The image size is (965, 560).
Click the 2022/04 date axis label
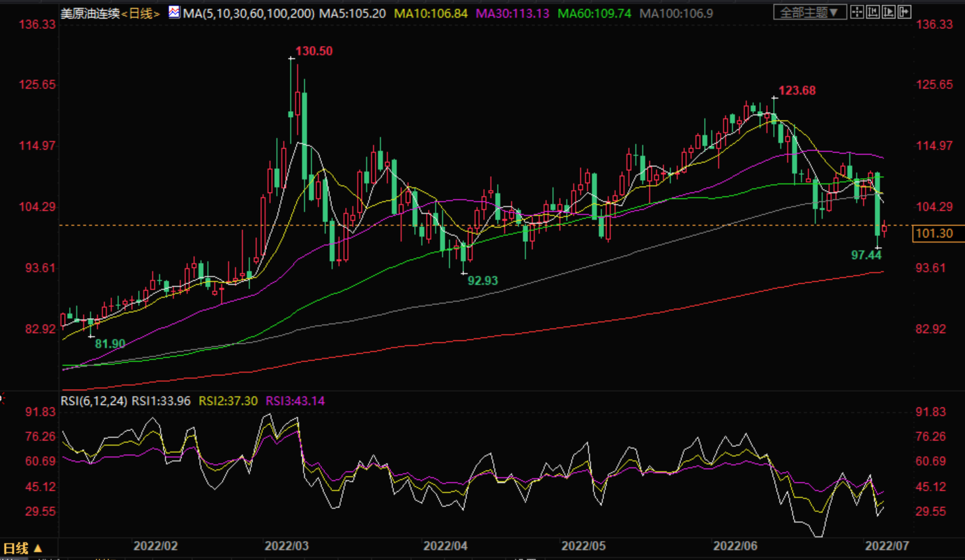[x=446, y=546]
